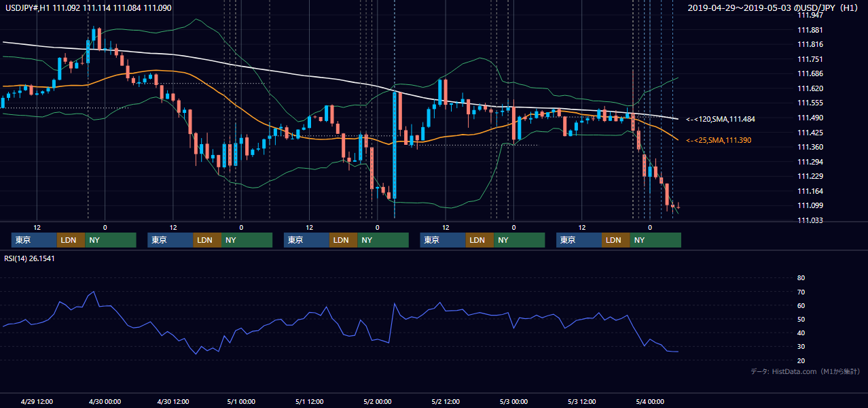Click time axis label 5/1 00:00
868x408 pixels.
coord(241,401)
